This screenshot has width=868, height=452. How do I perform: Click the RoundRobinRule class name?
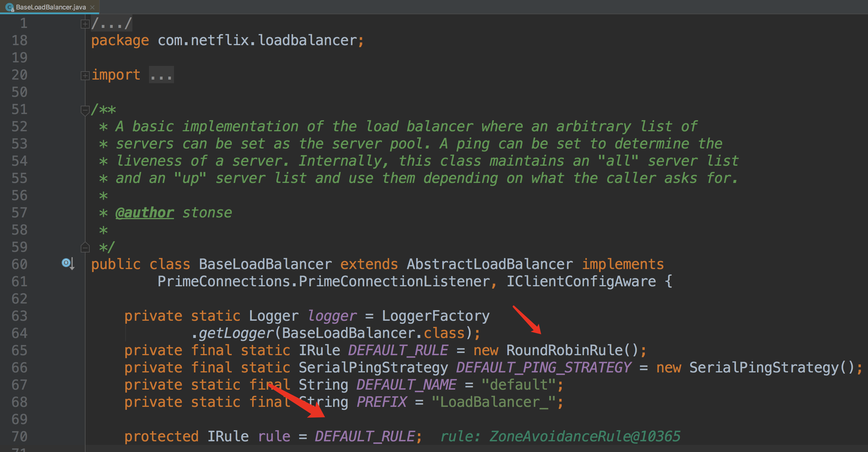pyautogui.click(x=564, y=350)
